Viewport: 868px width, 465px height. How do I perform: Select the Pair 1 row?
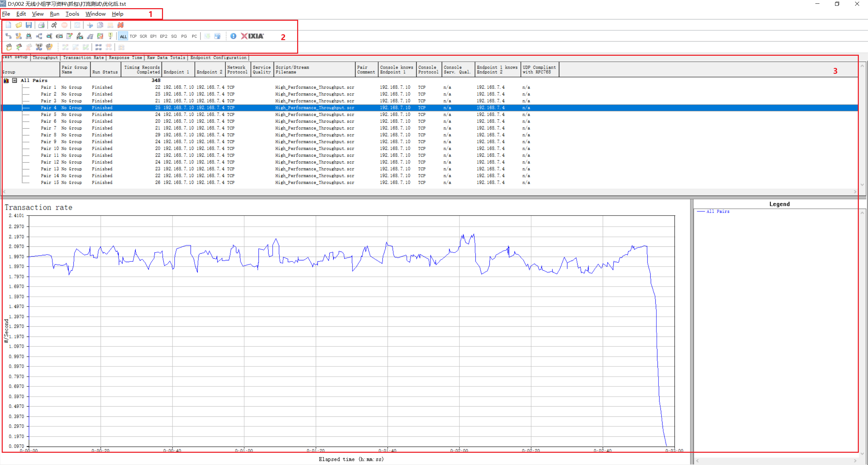point(430,87)
